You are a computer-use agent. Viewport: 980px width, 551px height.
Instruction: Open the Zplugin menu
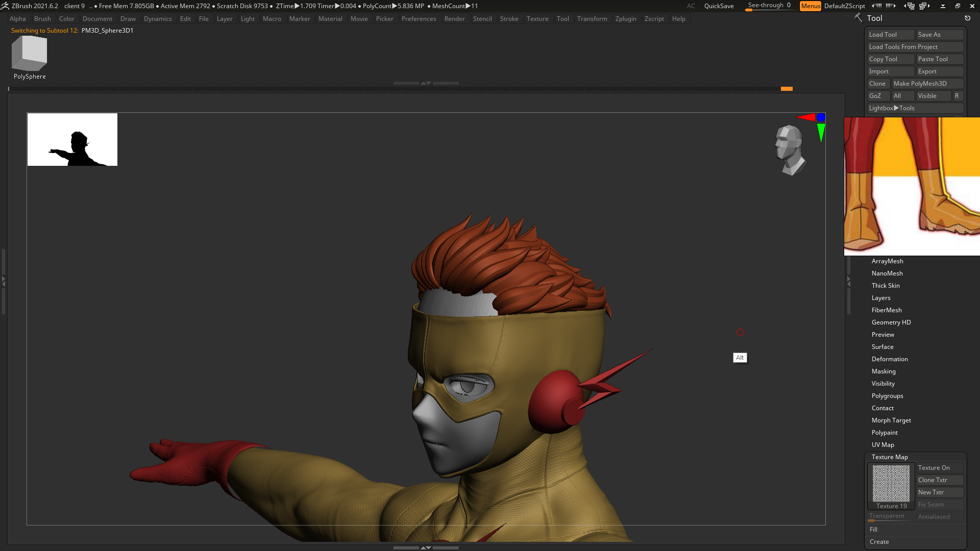[x=626, y=19]
